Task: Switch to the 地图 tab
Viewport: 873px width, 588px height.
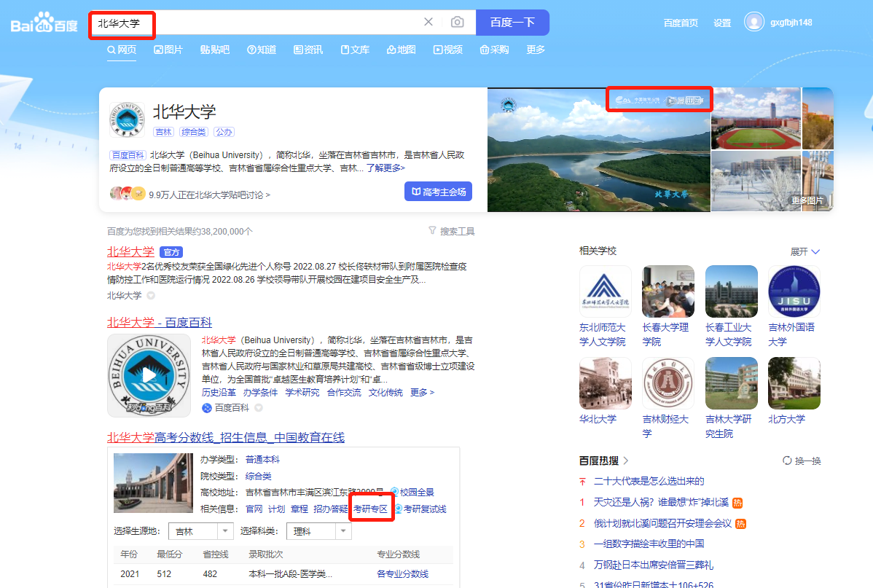Action: coord(402,50)
